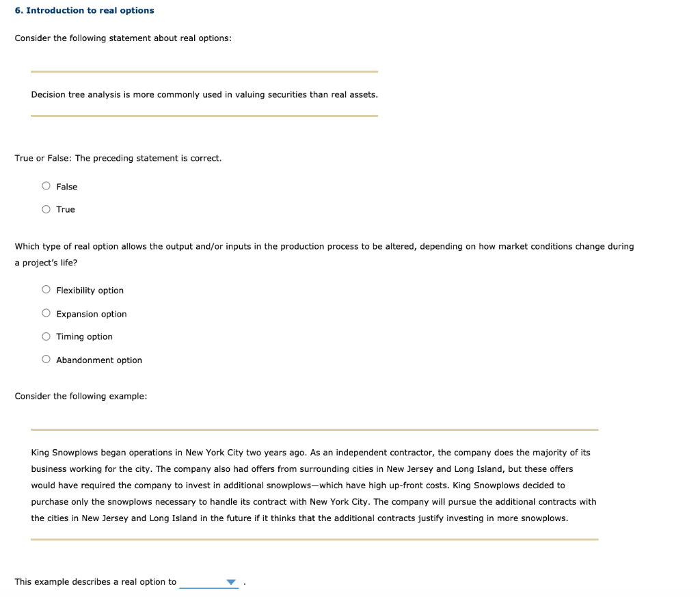Click the circle next to False
Viewport: 700px width, 597px height.
[46, 185]
